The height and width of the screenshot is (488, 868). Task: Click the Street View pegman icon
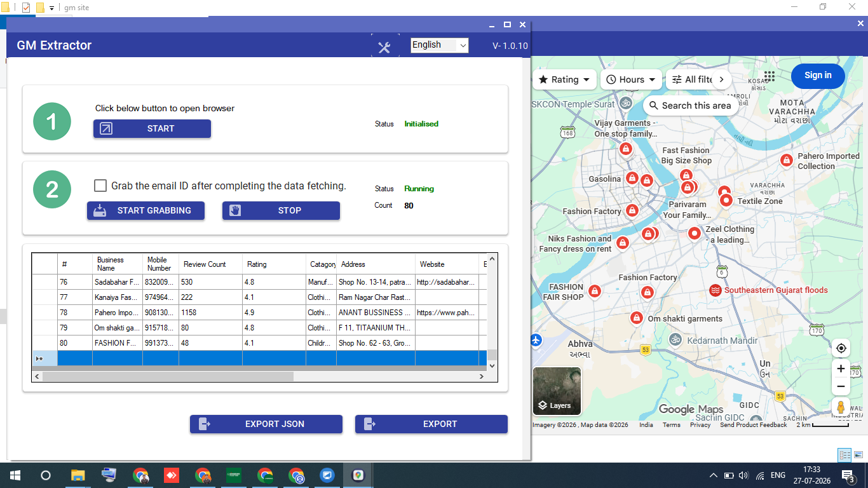pos(841,407)
